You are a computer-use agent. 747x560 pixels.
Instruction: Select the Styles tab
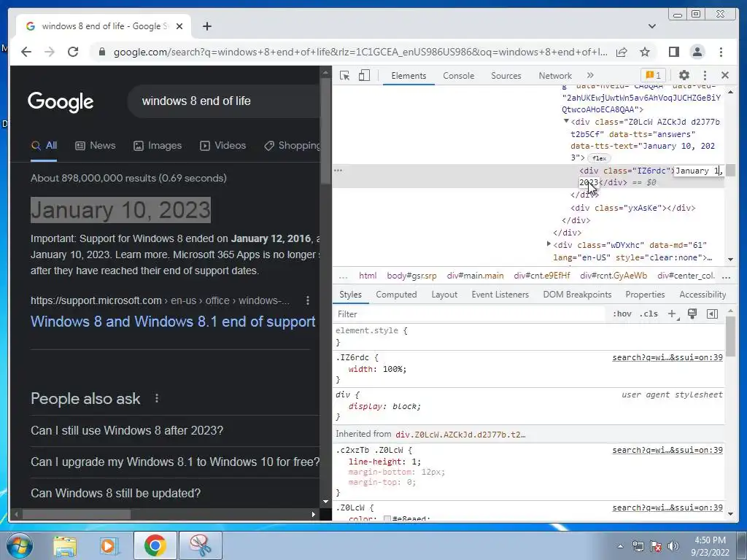pos(350,295)
